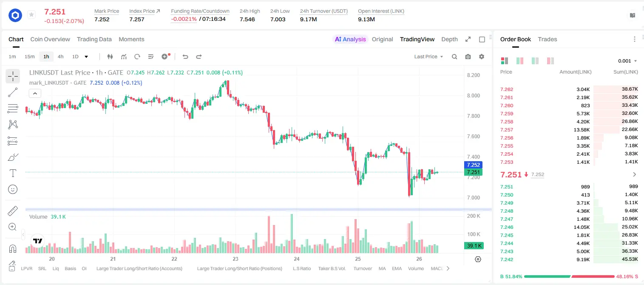Select the crosshair cursor tool

pyautogui.click(x=13, y=76)
